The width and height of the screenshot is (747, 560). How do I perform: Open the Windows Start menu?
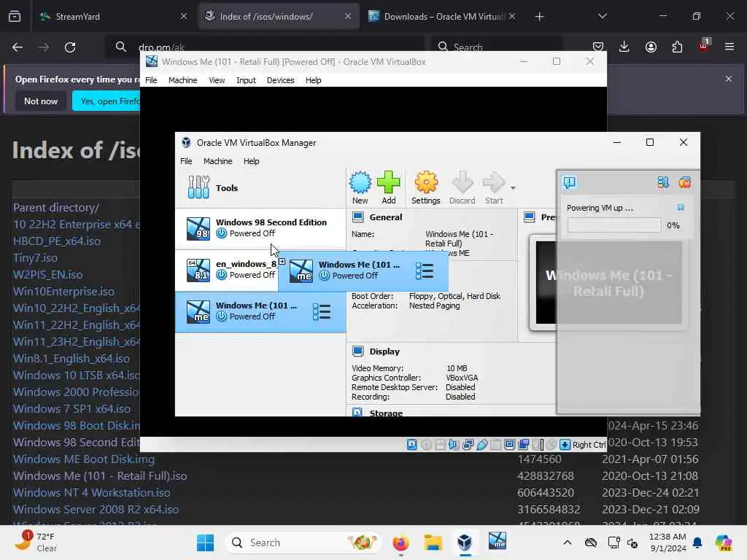205,542
